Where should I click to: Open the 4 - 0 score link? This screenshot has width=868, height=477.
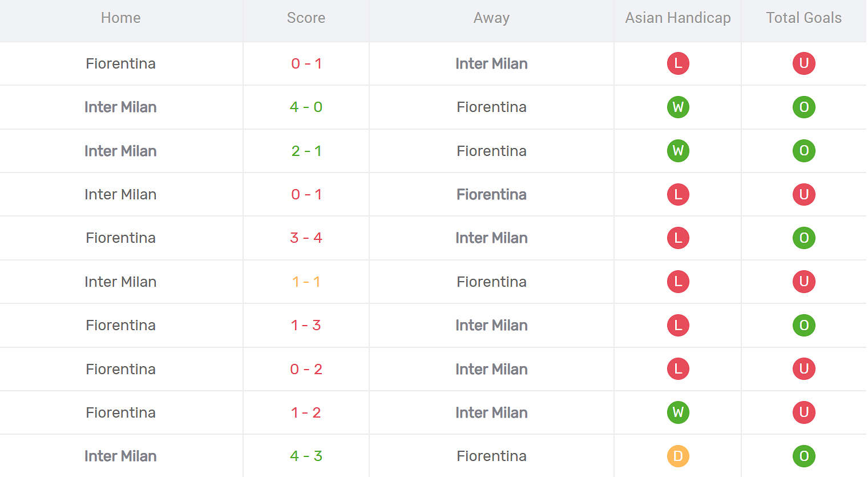pos(306,107)
